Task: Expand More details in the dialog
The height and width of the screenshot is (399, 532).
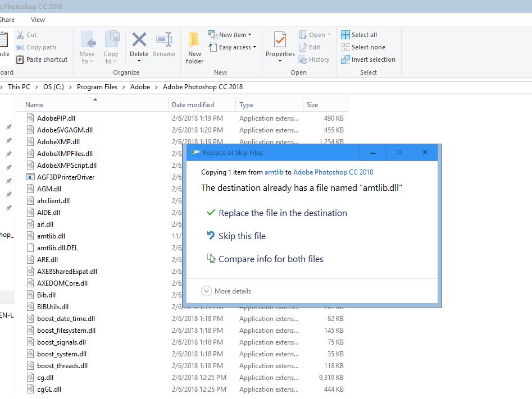Action: tap(226, 291)
